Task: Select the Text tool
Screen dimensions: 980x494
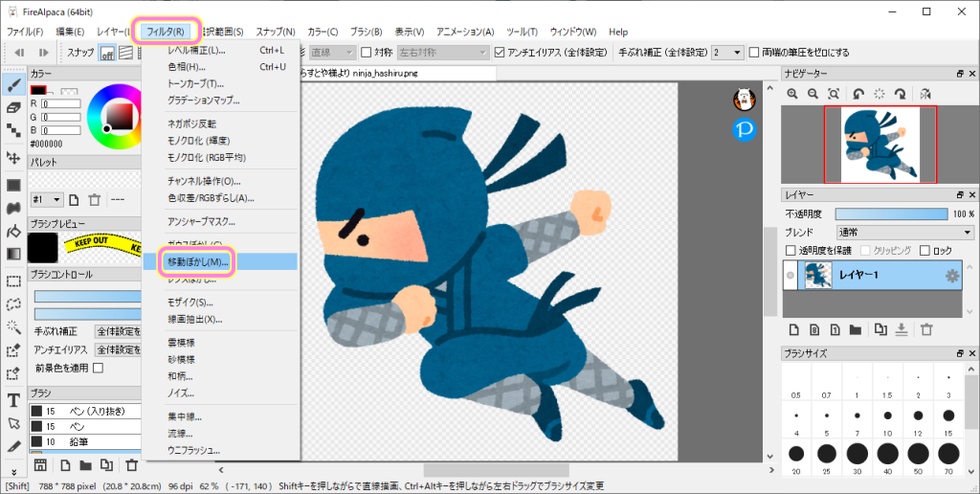Action: (13, 399)
